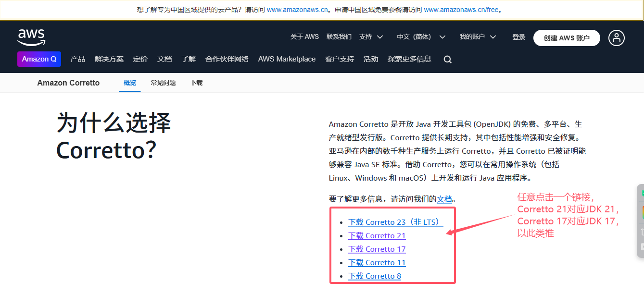Viewport: 644px width, 294px height.
Task: Visit www.amazonaws.cn/free banner link
Action: point(461,10)
